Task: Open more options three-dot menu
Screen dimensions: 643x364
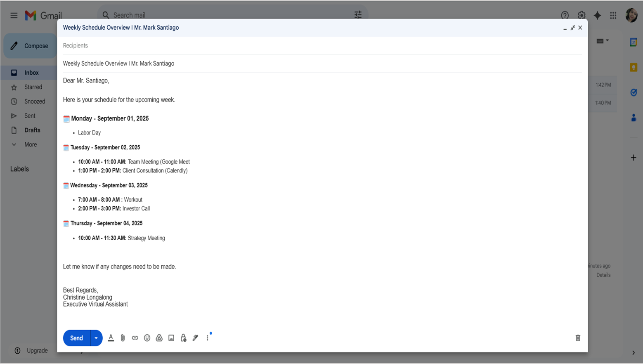Action: point(208,338)
